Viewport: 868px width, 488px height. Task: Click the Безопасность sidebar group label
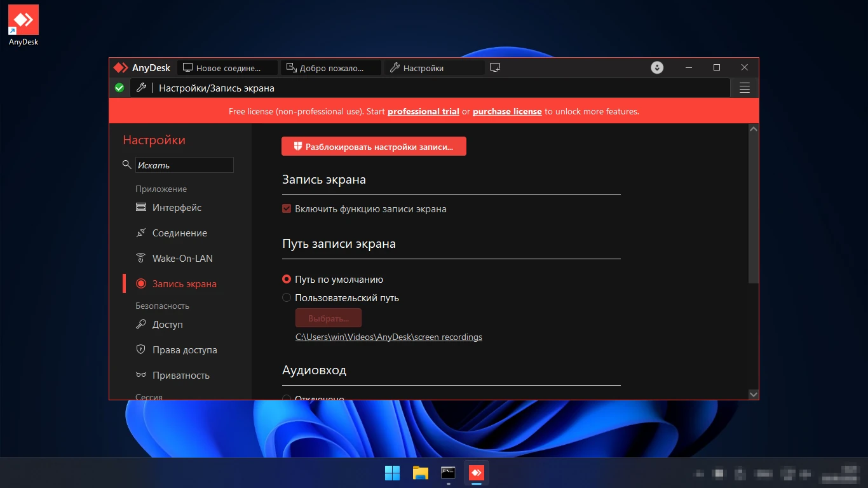pyautogui.click(x=163, y=306)
